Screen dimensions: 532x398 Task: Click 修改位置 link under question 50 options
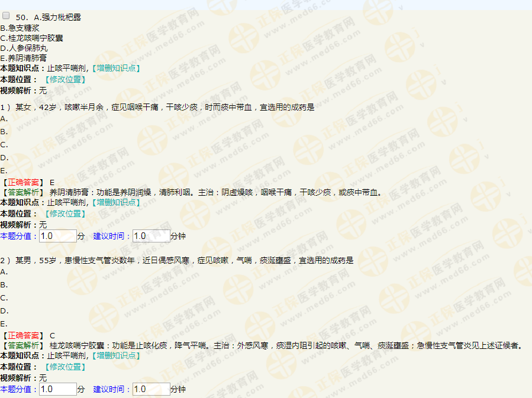point(65,79)
